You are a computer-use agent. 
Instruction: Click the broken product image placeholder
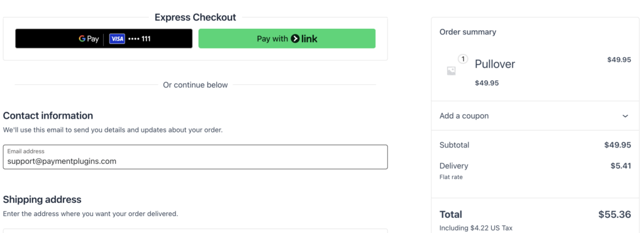point(451,71)
